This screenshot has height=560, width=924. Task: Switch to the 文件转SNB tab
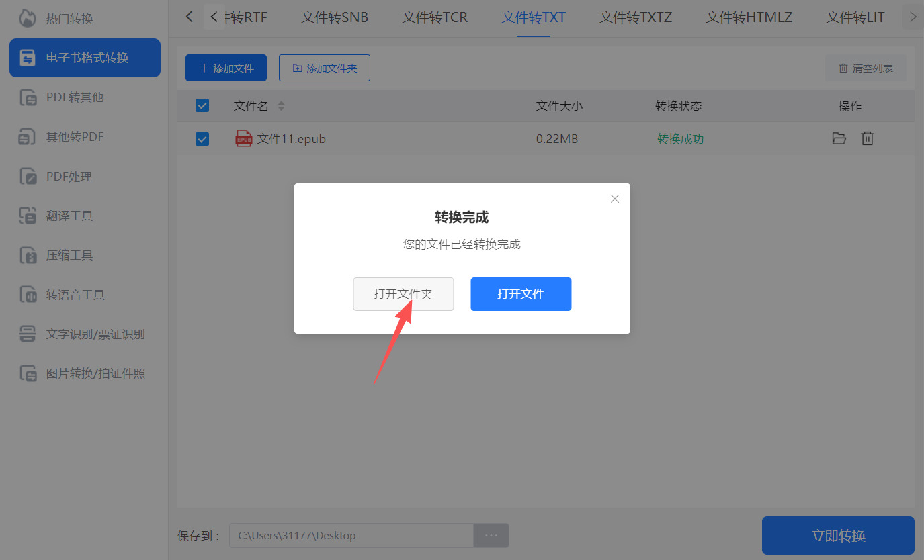[335, 17]
